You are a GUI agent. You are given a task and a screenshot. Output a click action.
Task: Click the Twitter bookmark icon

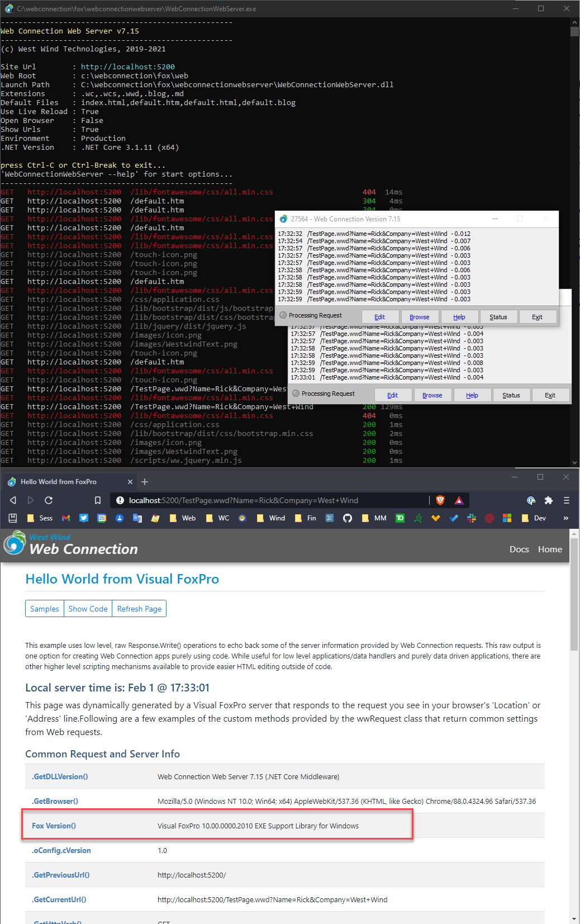[84, 518]
